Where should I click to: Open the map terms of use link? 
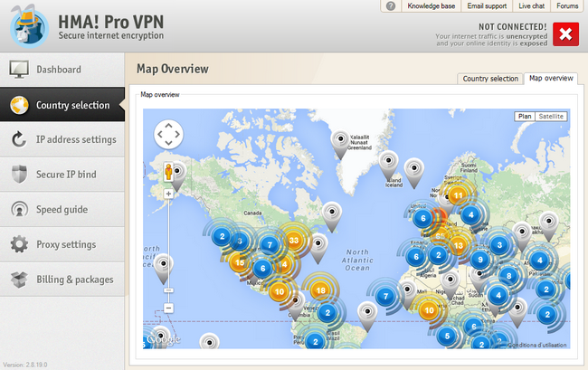536,345
